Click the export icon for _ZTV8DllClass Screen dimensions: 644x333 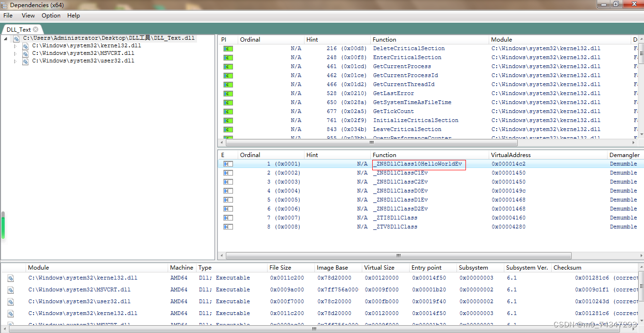(x=228, y=227)
